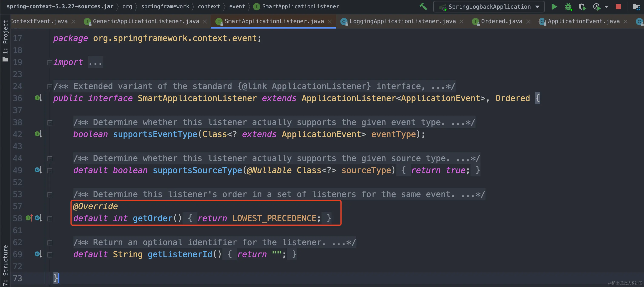
Task: Click the folded import ellipsis
Action: 95,62
